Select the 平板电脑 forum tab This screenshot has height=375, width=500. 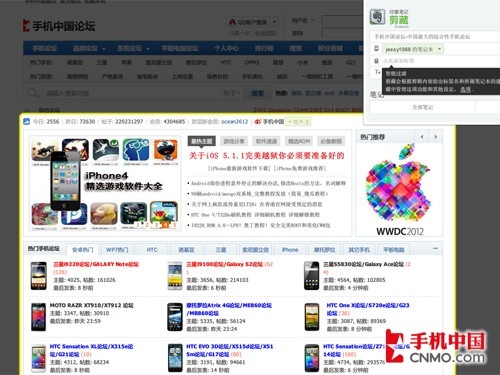click(x=394, y=250)
